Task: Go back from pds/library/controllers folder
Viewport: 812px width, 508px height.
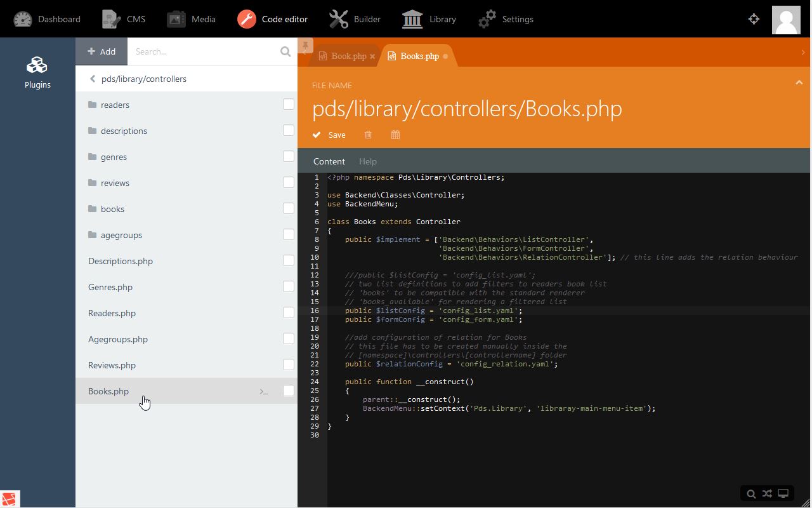Action: click(x=93, y=79)
